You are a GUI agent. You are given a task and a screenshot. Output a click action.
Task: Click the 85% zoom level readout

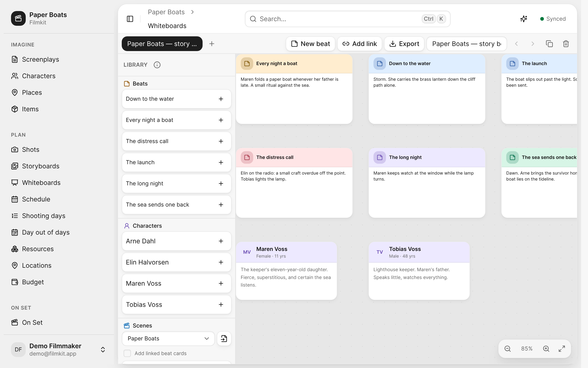pos(526,348)
